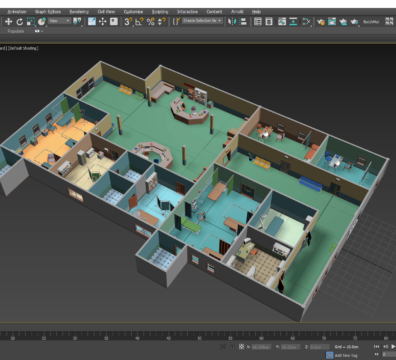Toggle Spinner Snap
Image resolution: width=396 pixels, height=360 pixels.
tap(162, 22)
